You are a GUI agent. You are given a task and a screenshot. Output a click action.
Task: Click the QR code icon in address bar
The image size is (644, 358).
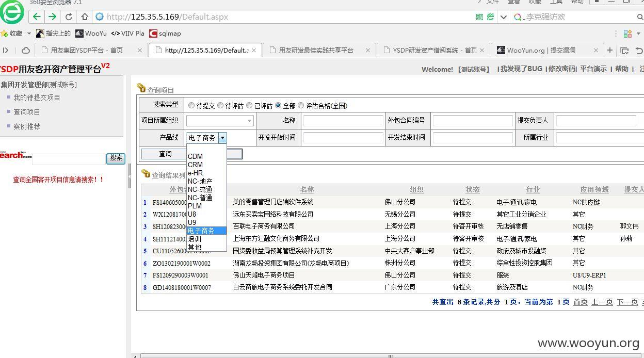[480, 17]
